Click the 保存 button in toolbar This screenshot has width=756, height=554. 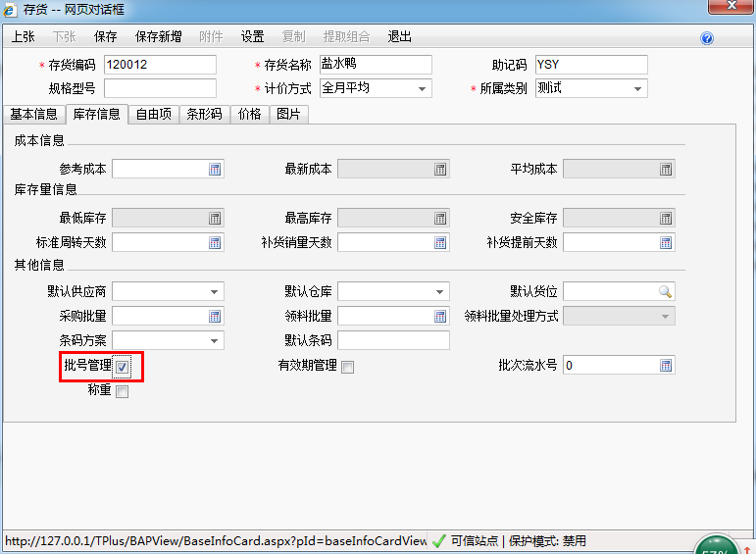[105, 37]
